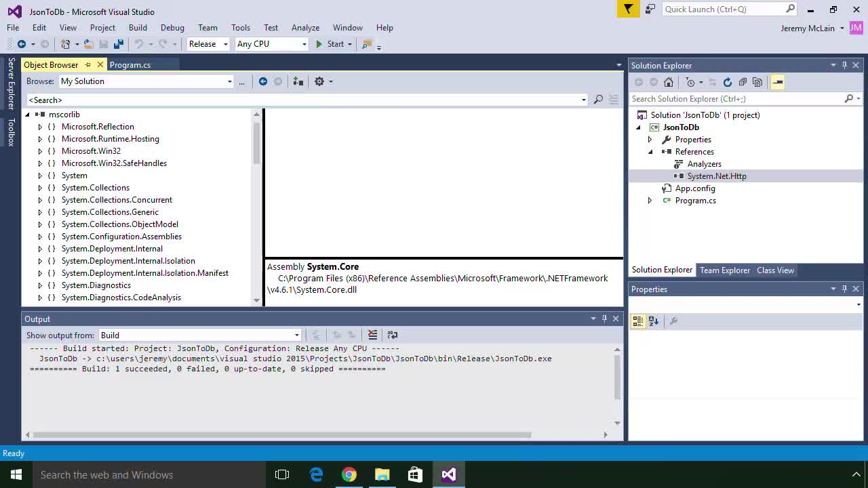Toggle Word Wrap in the Output panel

[392, 335]
